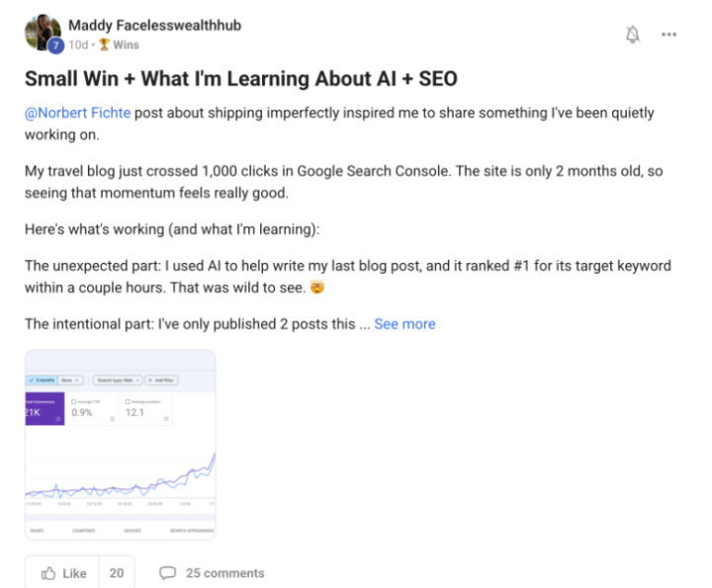Image resolution: width=712 pixels, height=588 pixels.
Task: Click Maddy's profile avatar picture
Action: (43, 33)
